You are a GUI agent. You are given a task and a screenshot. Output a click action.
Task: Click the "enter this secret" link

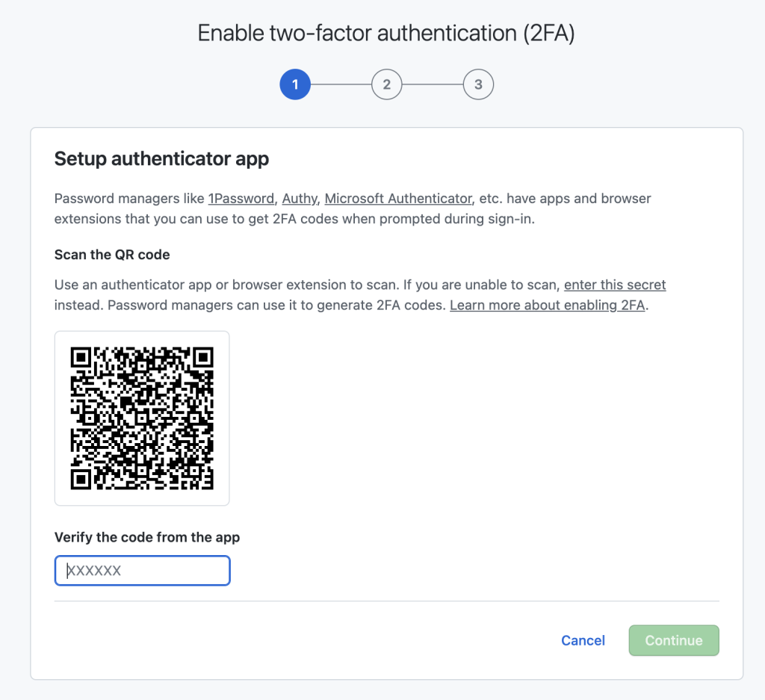615,285
